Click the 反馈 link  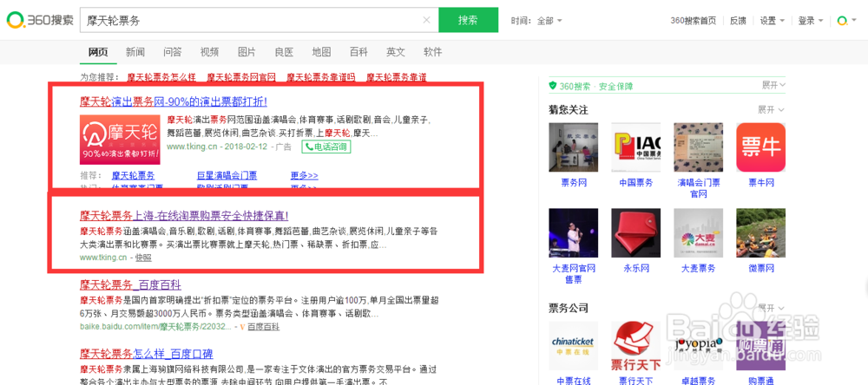point(738,21)
